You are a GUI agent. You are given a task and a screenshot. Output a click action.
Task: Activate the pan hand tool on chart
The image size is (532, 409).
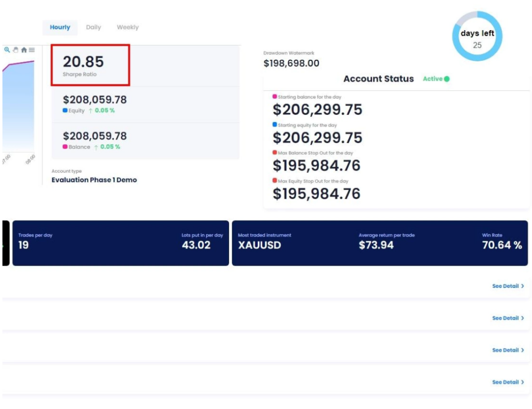[16, 50]
